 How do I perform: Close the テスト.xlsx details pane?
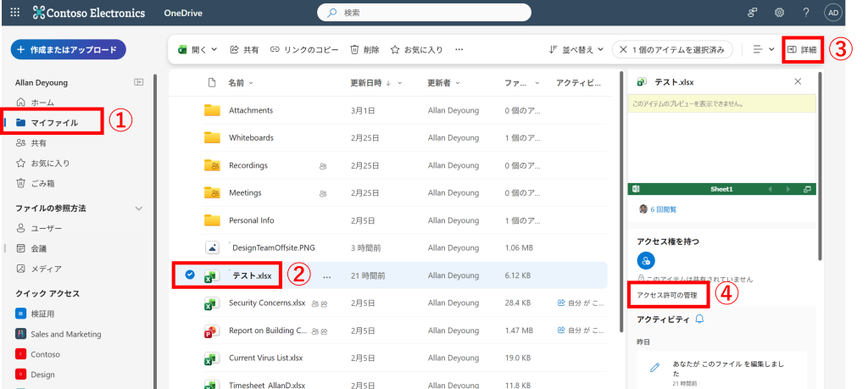coord(798,81)
